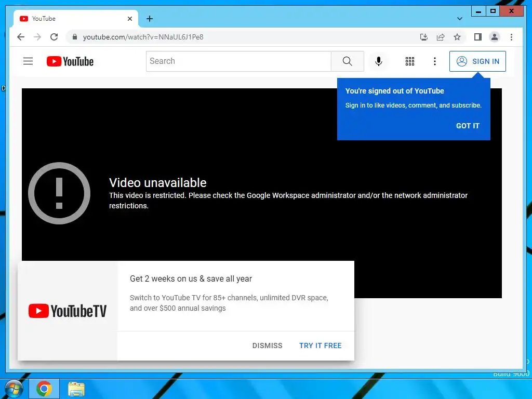Open Chrome three-dot menu
The height and width of the screenshot is (399, 532).
(511, 37)
